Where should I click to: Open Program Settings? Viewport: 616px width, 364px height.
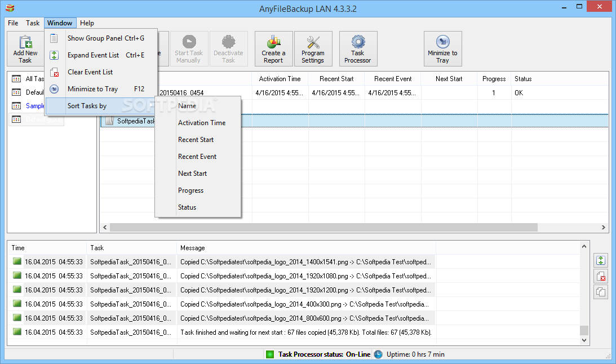tap(313, 48)
